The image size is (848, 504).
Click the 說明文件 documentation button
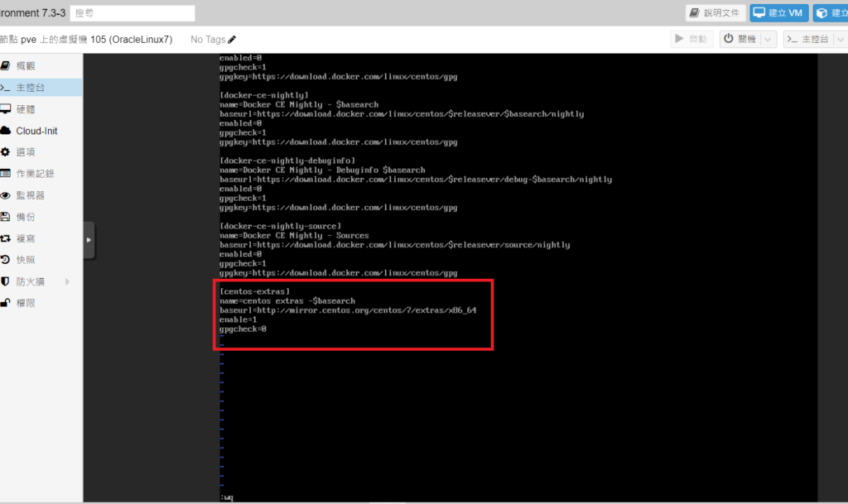715,13
